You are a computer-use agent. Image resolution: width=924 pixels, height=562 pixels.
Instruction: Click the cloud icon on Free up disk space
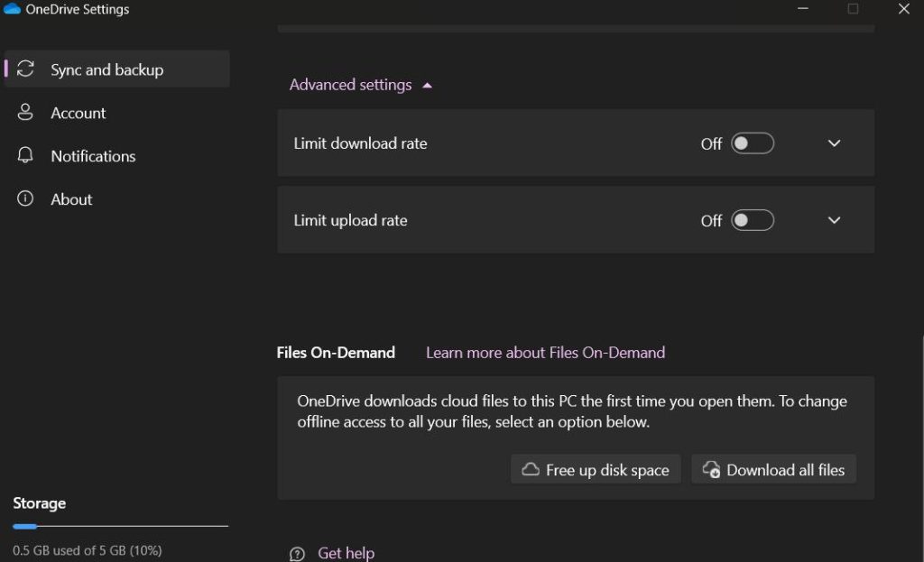tap(531, 469)
